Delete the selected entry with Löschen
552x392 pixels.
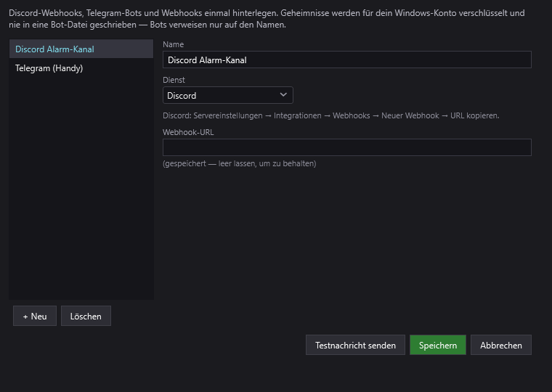[x=86, y=316]
